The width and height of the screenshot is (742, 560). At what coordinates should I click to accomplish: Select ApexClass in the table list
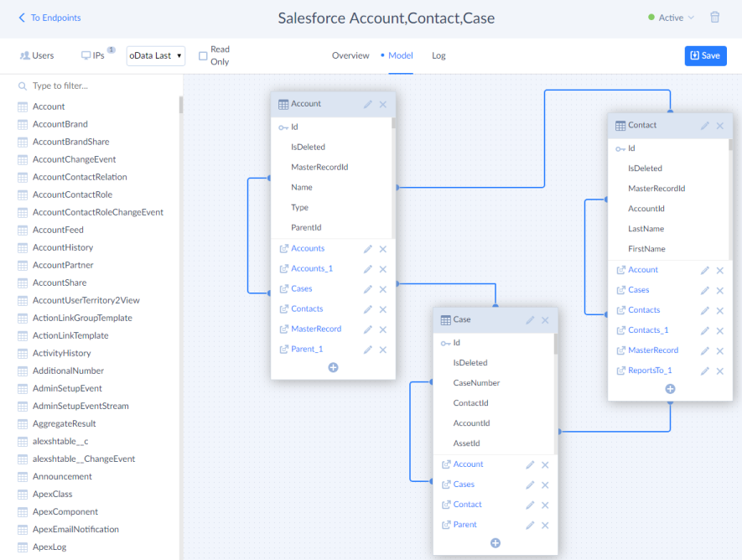point(52,494)
